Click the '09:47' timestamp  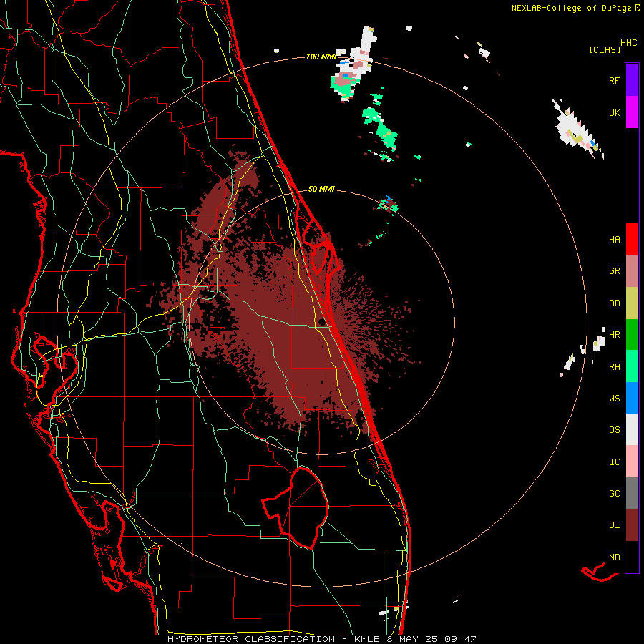click(x=460, y=639)
